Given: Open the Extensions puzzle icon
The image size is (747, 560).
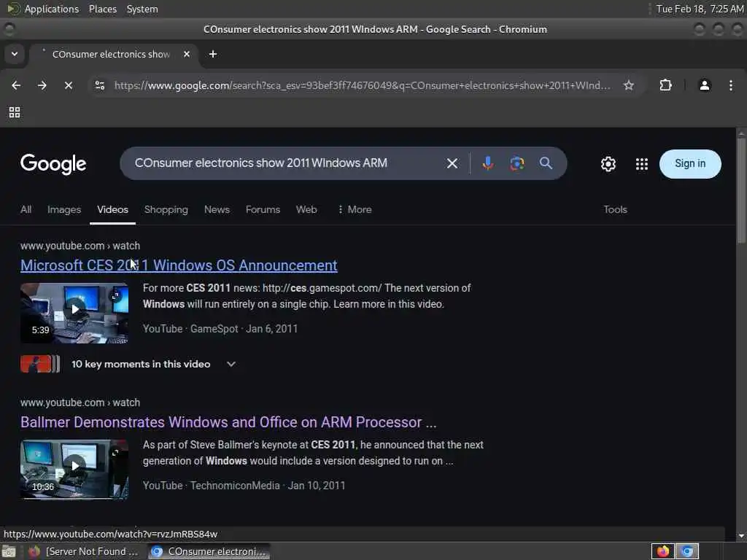Looking at the screenshot, I should (665, 85).
